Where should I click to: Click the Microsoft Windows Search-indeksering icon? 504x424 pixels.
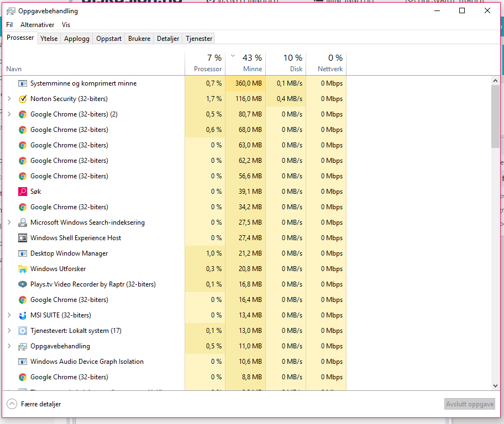(23, 222)
